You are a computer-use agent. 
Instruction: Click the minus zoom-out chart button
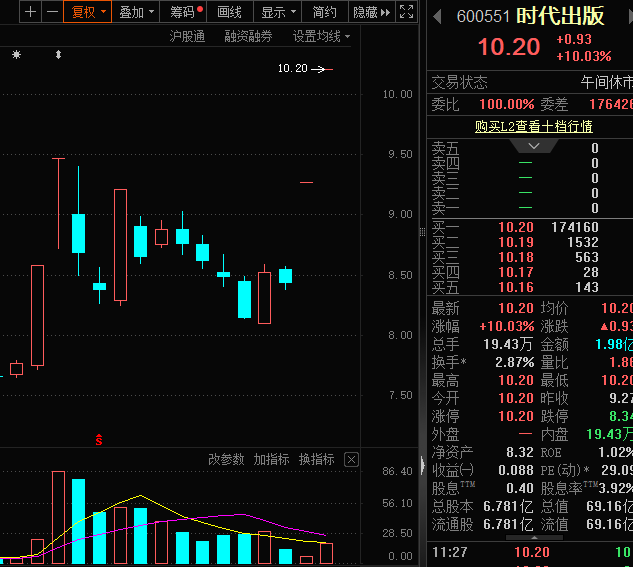click(x=52, y=12)
